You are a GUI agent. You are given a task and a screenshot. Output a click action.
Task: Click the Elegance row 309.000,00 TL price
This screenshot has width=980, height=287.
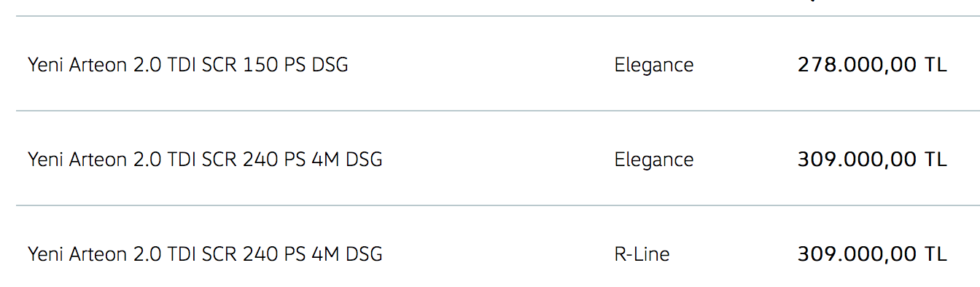[872, 160]
